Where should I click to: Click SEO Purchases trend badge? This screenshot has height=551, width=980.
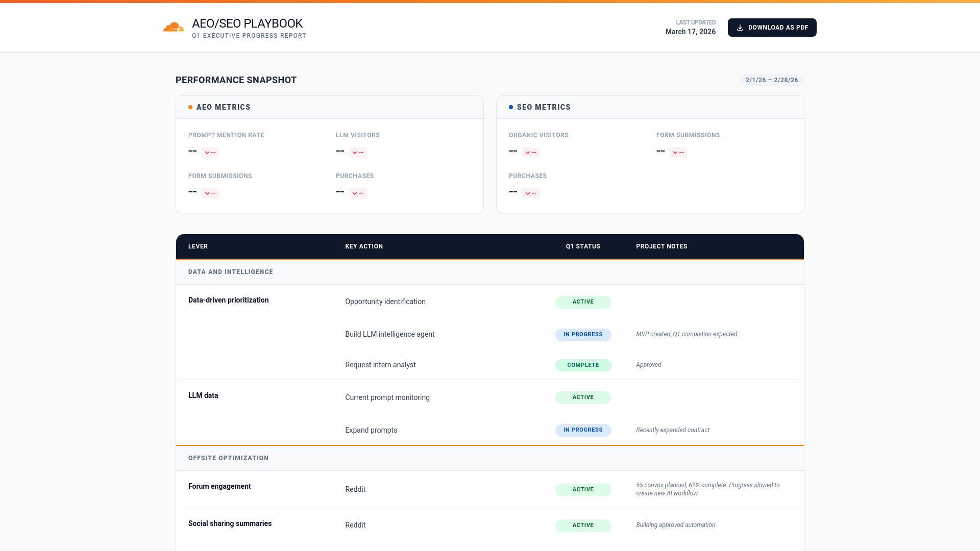[530, 193]
